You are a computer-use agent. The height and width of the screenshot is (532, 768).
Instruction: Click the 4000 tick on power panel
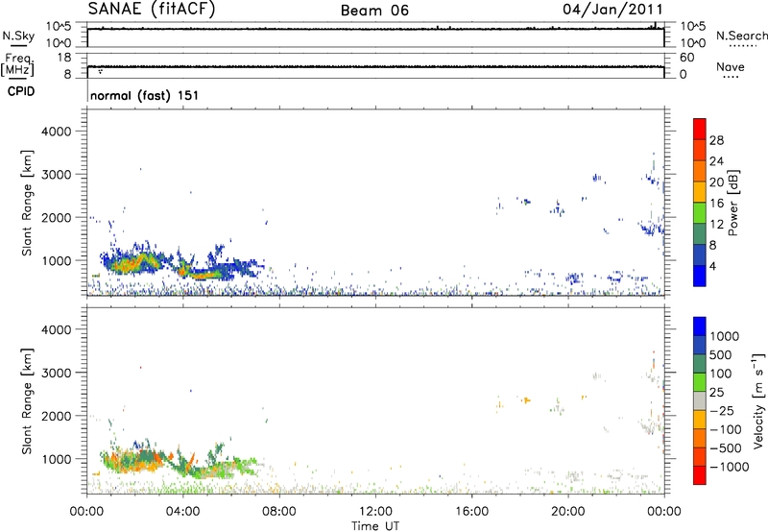coord(57,132)
